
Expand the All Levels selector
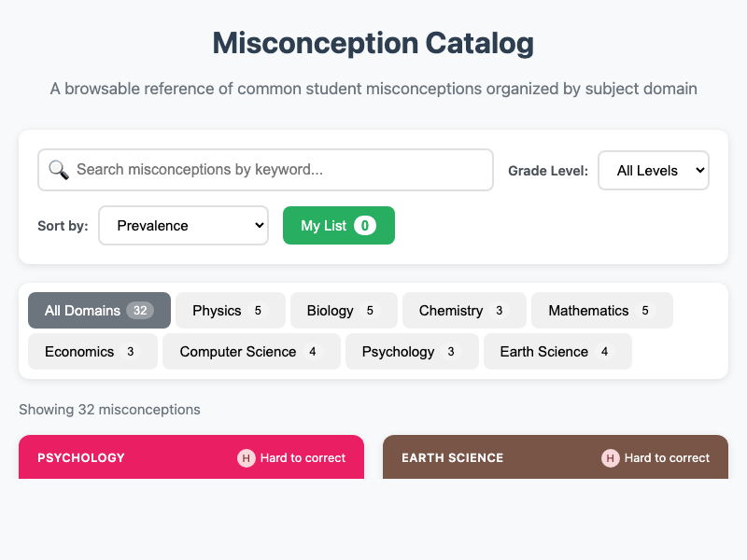coord(653,170)
